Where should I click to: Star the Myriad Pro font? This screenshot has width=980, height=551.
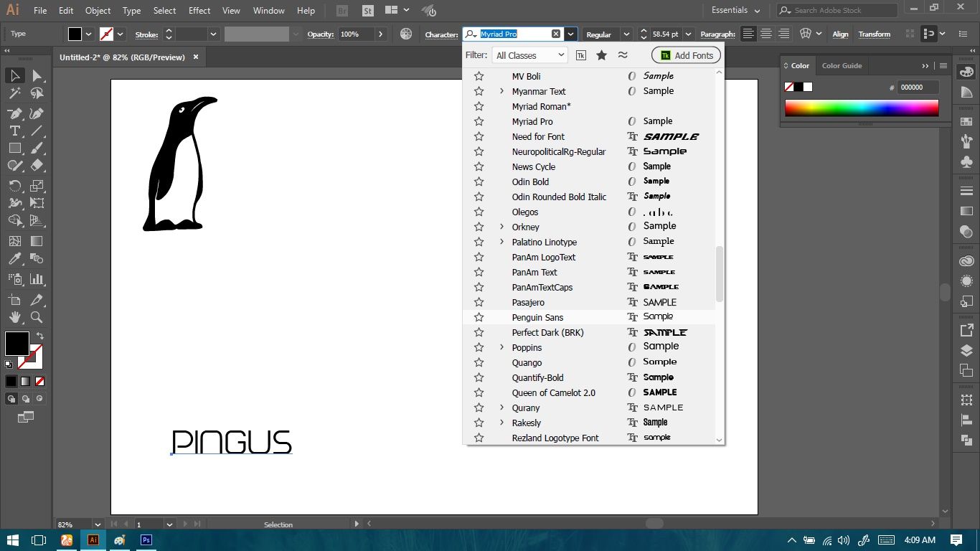(479, 121)
